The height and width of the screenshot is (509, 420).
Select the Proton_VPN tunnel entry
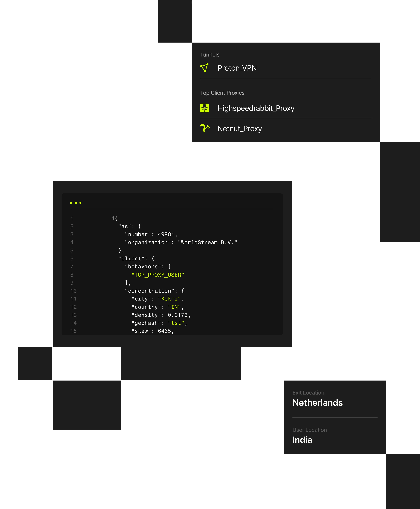(x=237, y=68)
